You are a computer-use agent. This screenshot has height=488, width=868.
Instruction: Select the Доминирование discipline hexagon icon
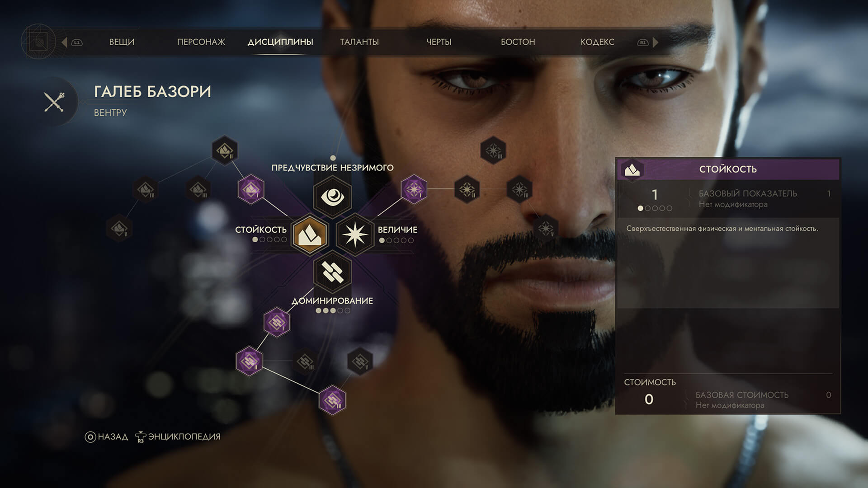click(x=333, y=272)
